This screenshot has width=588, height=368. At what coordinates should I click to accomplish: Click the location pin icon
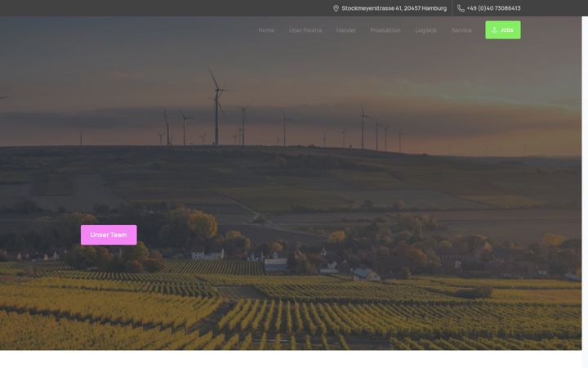coord(336,8)
